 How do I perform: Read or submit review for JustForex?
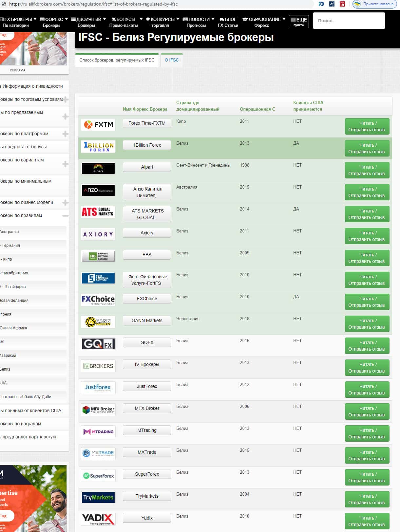(x=367, y=390)
